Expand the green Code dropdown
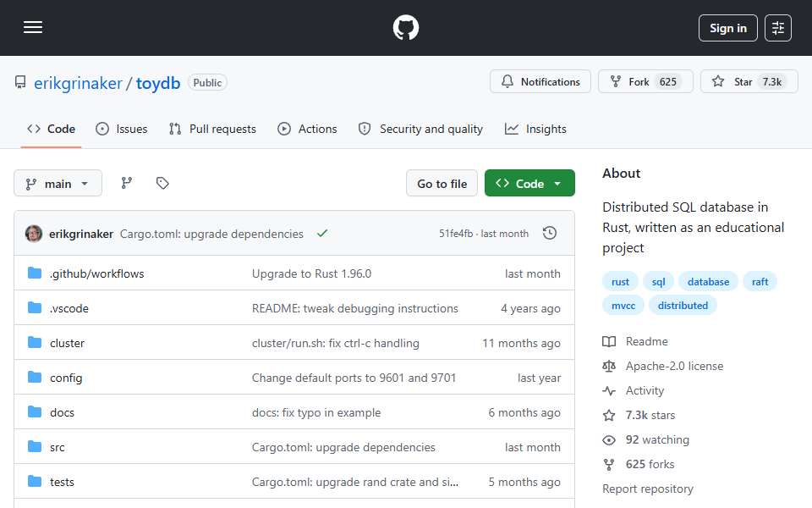 point(529,184)
